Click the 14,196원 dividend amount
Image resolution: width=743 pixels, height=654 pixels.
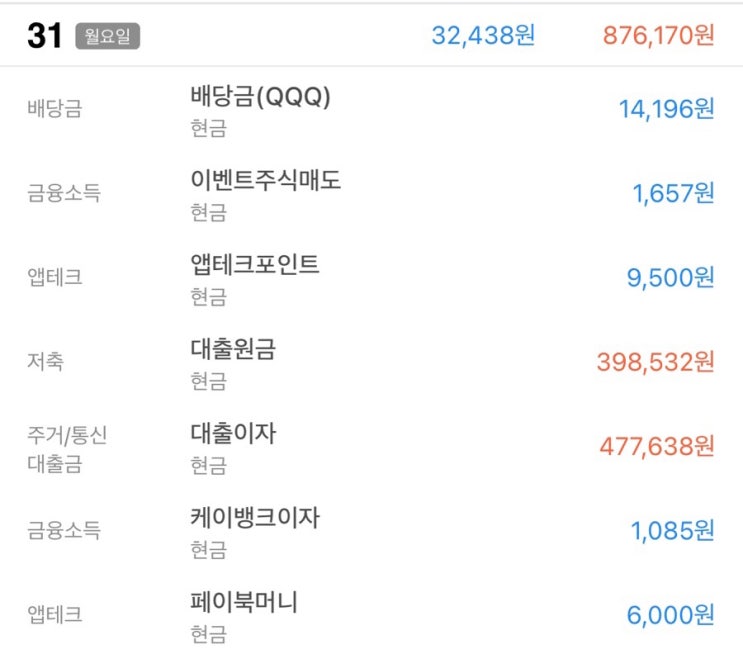667,109
